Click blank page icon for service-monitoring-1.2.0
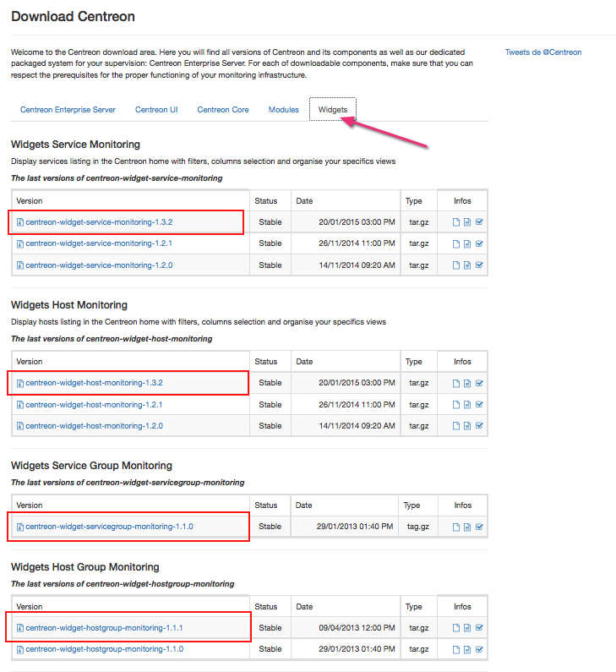 [455, 265]
